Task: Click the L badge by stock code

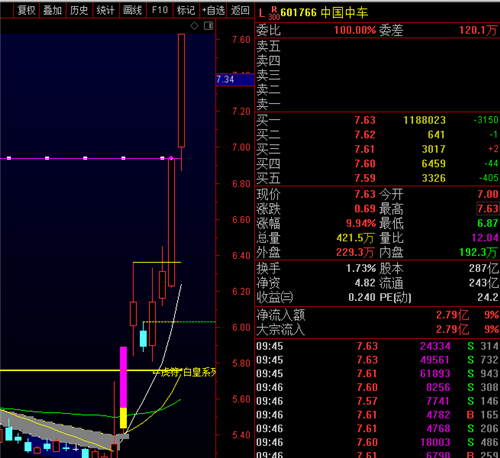Action: point(262,13)
